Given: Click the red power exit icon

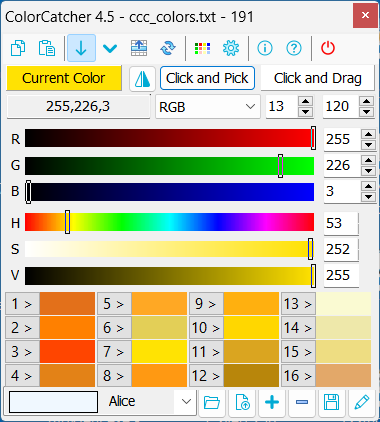Looking at the screenshot, I should [x=328, y=48].
